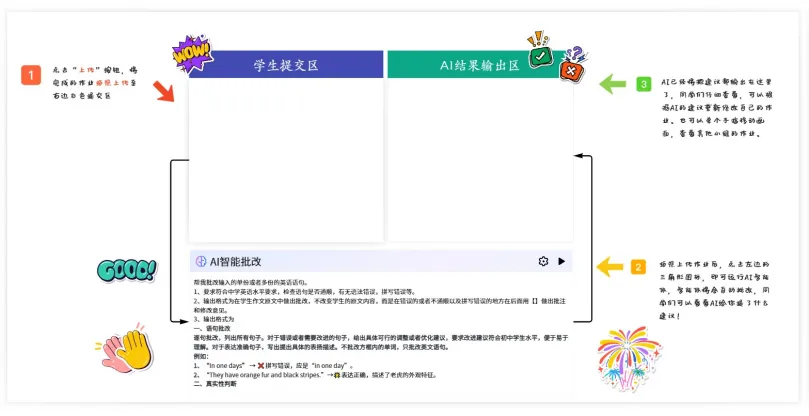Click the prompt line '3、输出格式为'

point(214,319)
